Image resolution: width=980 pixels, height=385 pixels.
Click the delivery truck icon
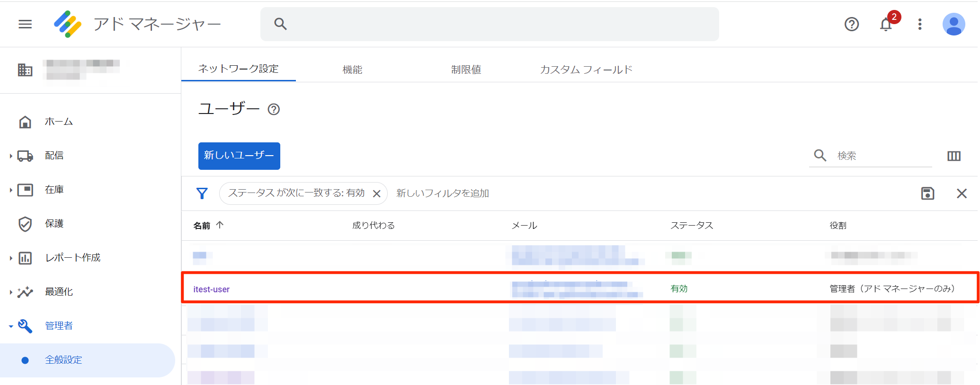point(25,156)
